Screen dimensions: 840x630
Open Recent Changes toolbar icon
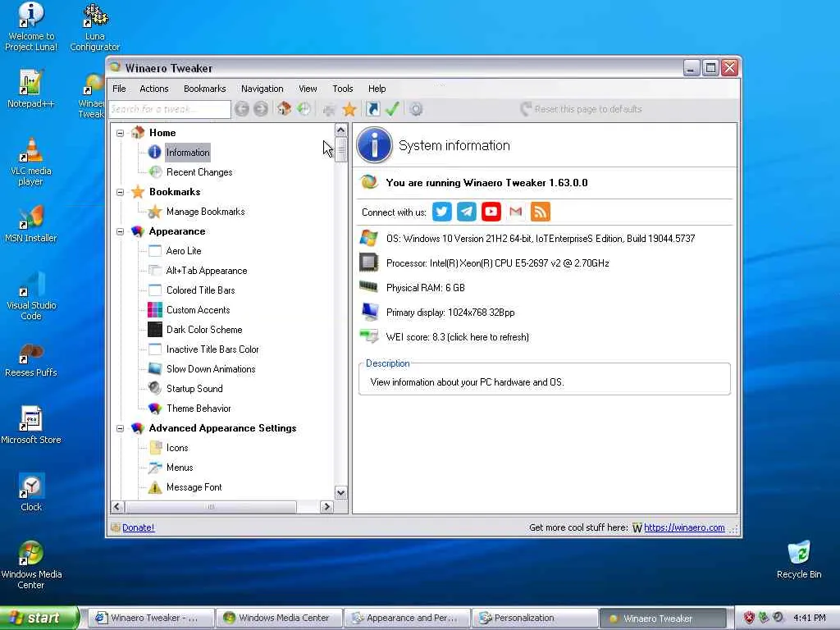click(304, 109)
